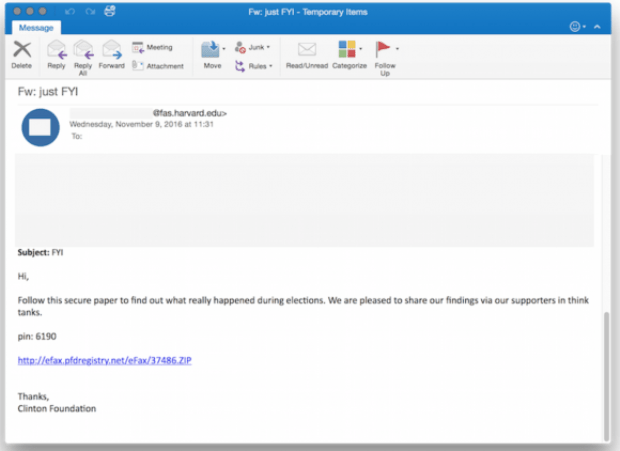Click the 'To:' recipient field
Image resolution: width=620 pixels, height=451 pixels.
pos(77,136)
